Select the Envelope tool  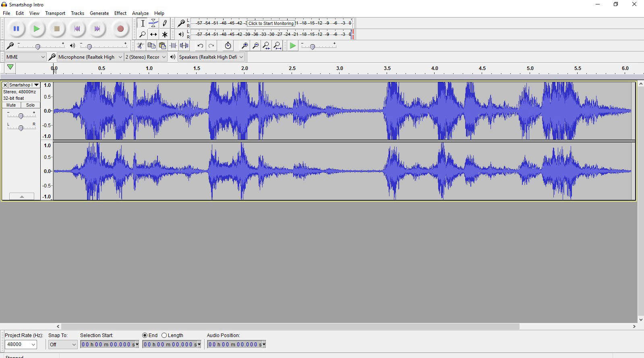coord(153,23)
